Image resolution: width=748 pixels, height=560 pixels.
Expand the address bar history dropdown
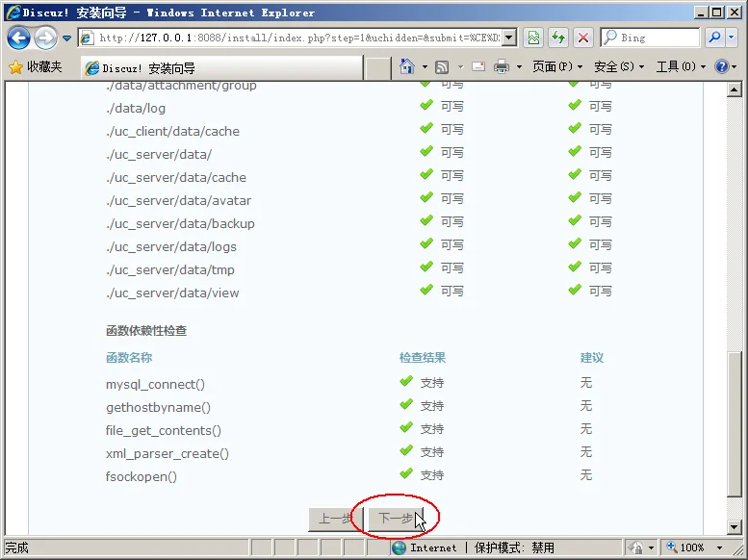point(510,38)
